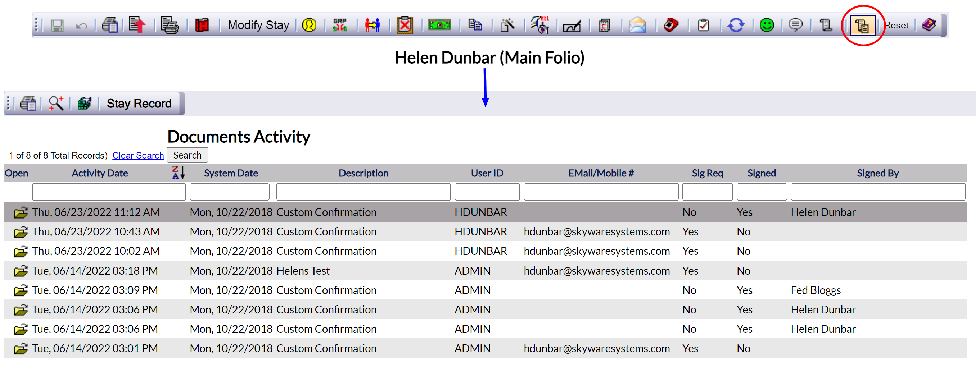This screenshot has width=980, height=367.
Task: Open the document dated 06/23/2022 11:12 AM
Action: [21, 212]
